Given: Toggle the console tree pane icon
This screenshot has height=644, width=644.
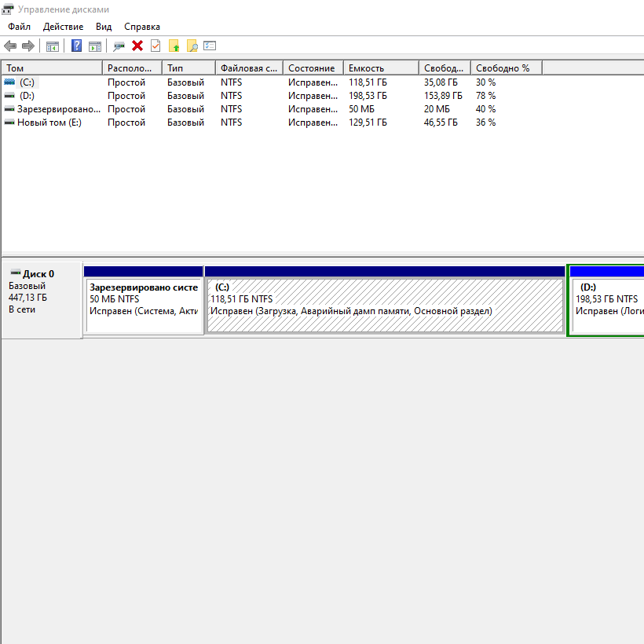Looking at the screenshot, I should point(52,46).
